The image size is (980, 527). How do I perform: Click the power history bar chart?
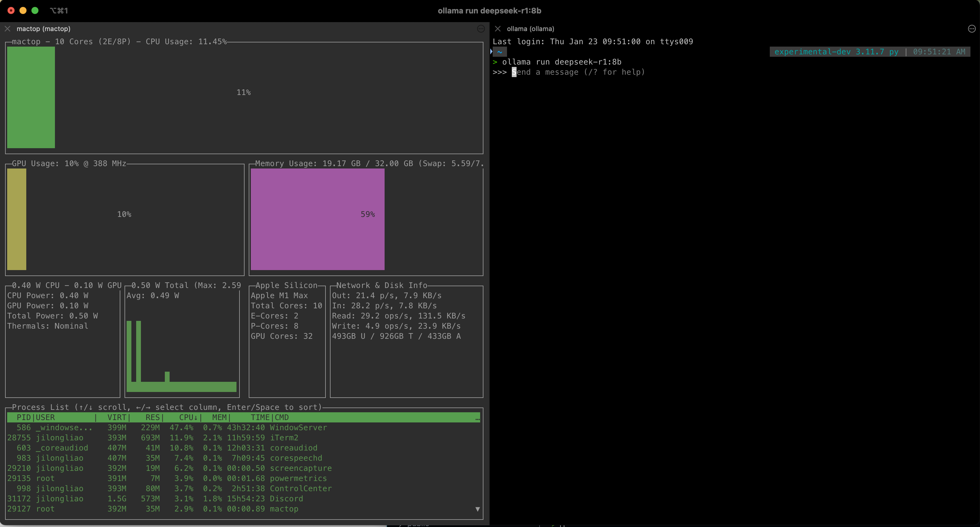182,356
